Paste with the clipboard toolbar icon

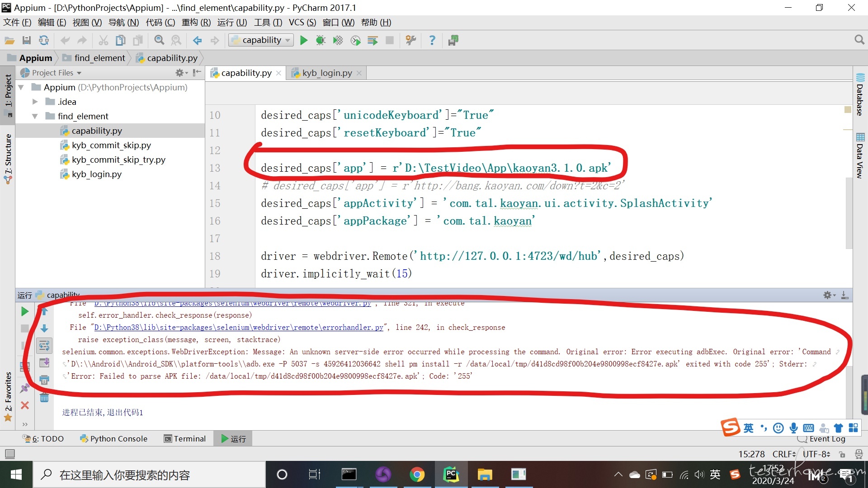[138, 41]
